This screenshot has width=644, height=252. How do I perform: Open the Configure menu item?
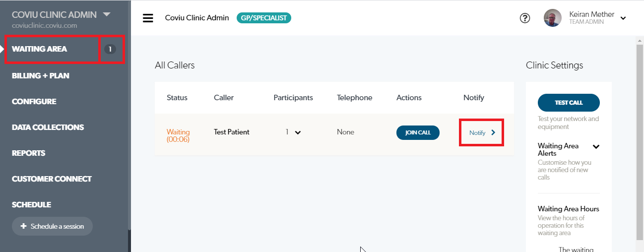tap(34, 101)
